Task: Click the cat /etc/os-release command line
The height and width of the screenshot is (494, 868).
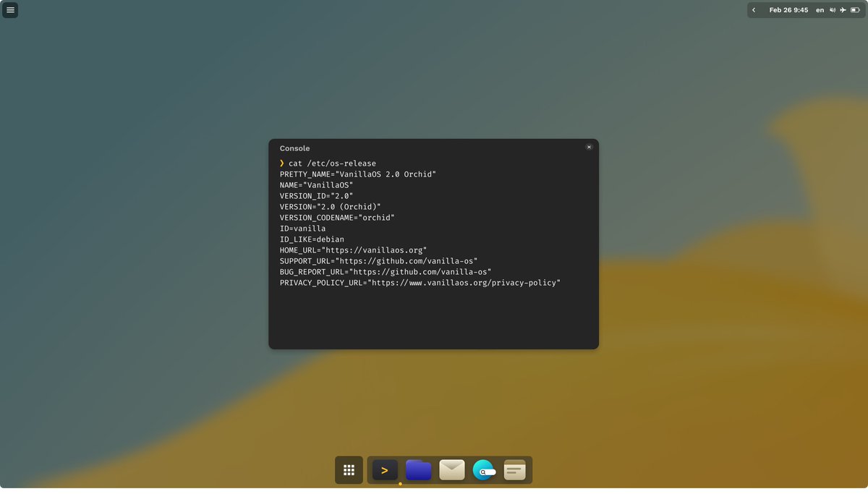Action: point(328,163)
